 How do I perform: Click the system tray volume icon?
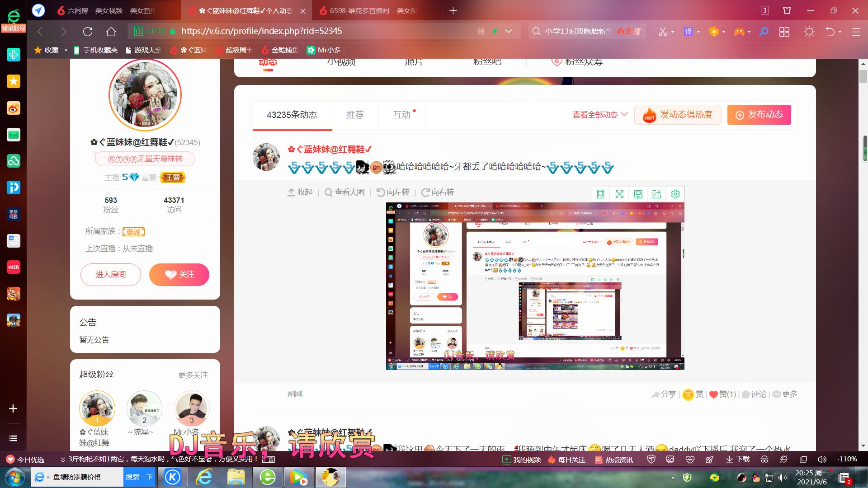[783, 478]
